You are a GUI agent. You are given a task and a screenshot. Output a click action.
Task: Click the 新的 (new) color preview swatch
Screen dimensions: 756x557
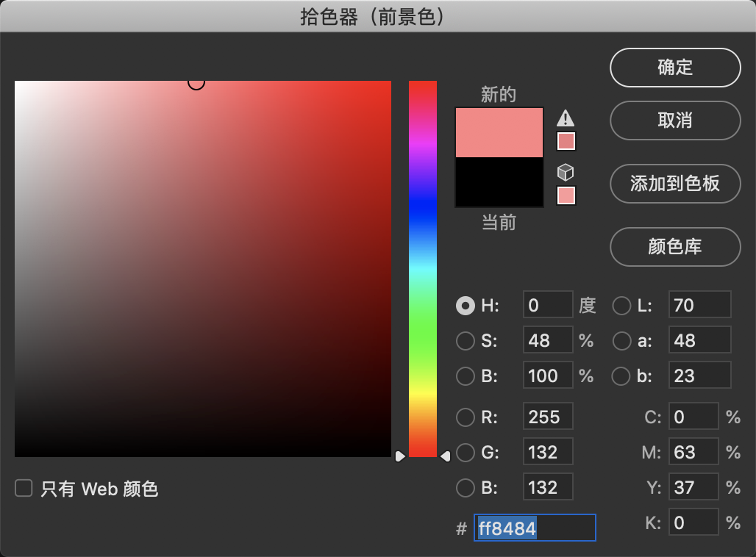click(499, 132)
